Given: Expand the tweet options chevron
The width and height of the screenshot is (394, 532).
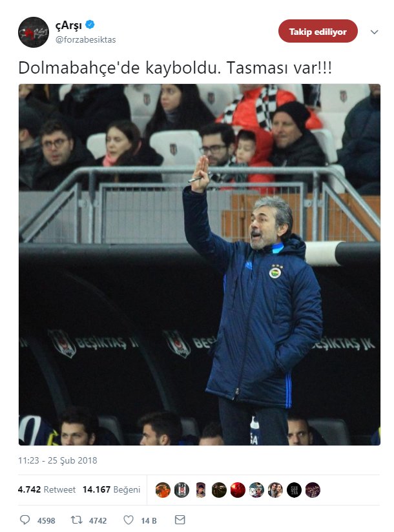Looking at the screenshot, I should pos(375,32).
